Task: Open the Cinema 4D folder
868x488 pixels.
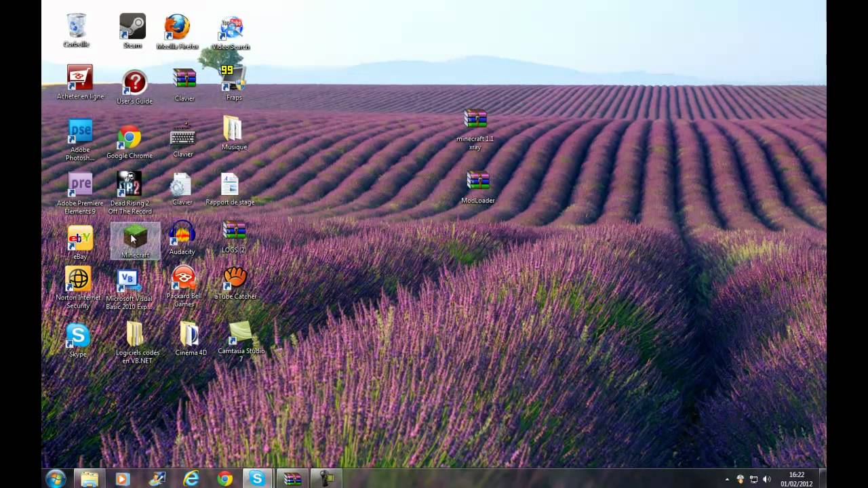Action: (191, 339)
